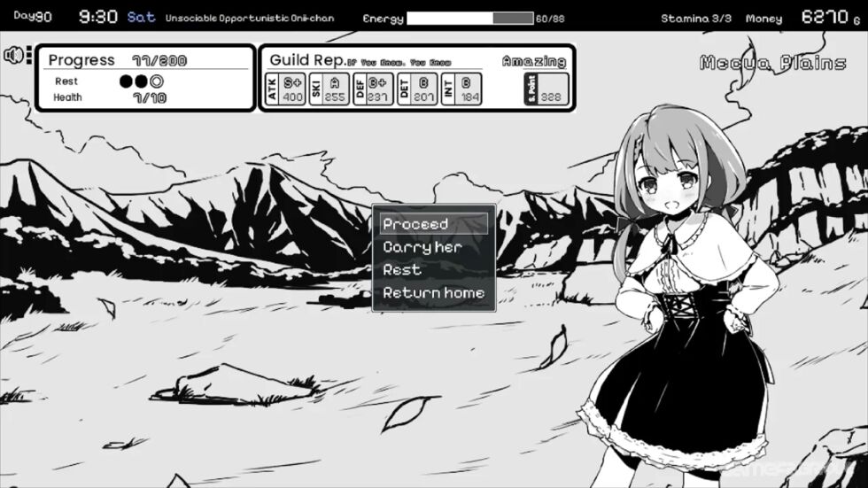The image size is (868, 488).
Task: Click the Guild Rep. heading
Action: click(x=308, y=59)
